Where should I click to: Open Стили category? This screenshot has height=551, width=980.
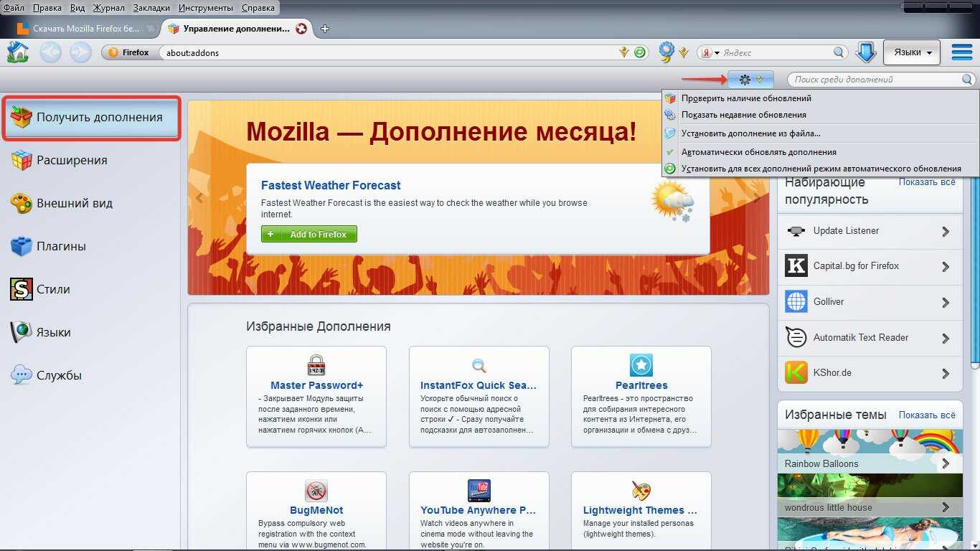point(90,289)
